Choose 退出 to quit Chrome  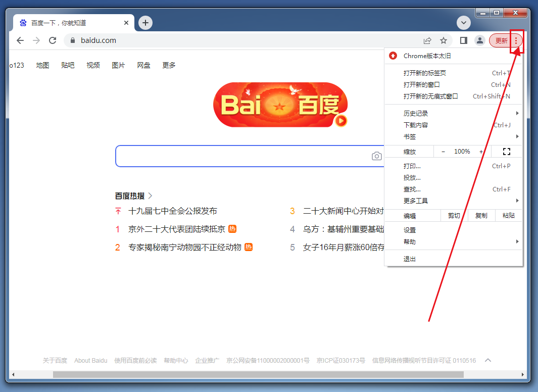coord(453,259)
